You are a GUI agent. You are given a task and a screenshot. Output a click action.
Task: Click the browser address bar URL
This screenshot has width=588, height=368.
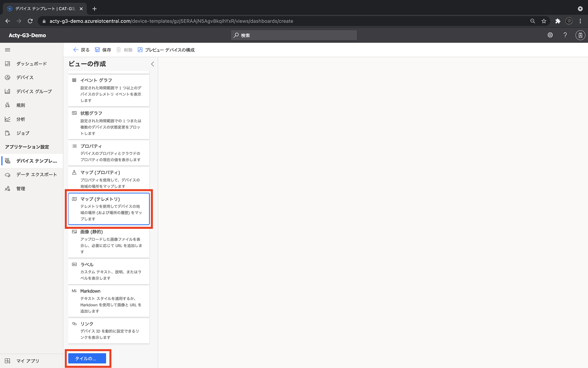[x=171, y=21]
